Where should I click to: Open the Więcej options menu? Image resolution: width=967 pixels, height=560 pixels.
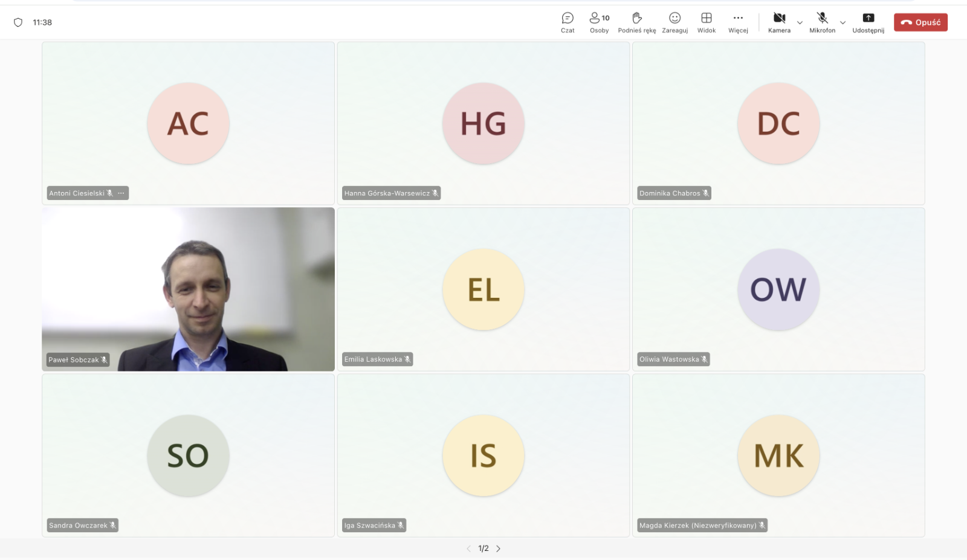coord(738,22)
